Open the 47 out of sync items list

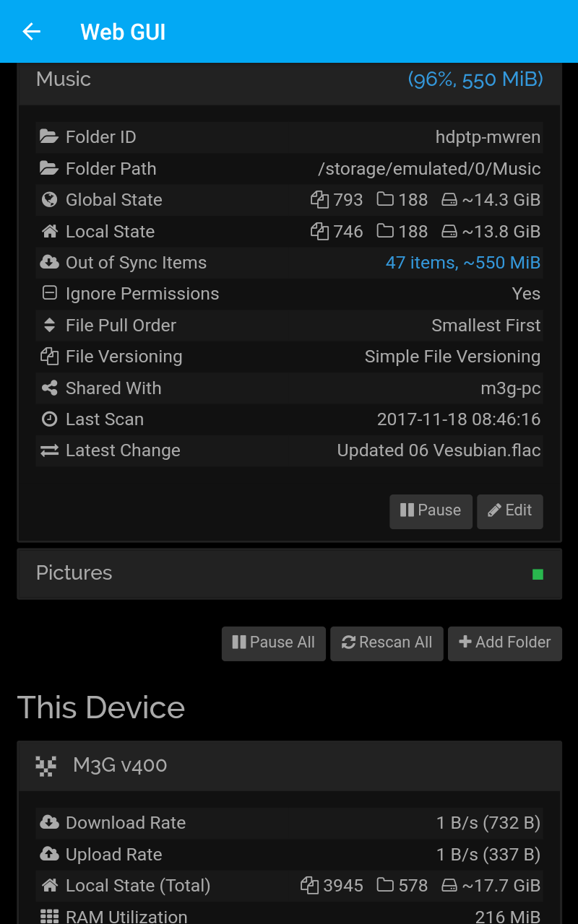click(462, 262)
